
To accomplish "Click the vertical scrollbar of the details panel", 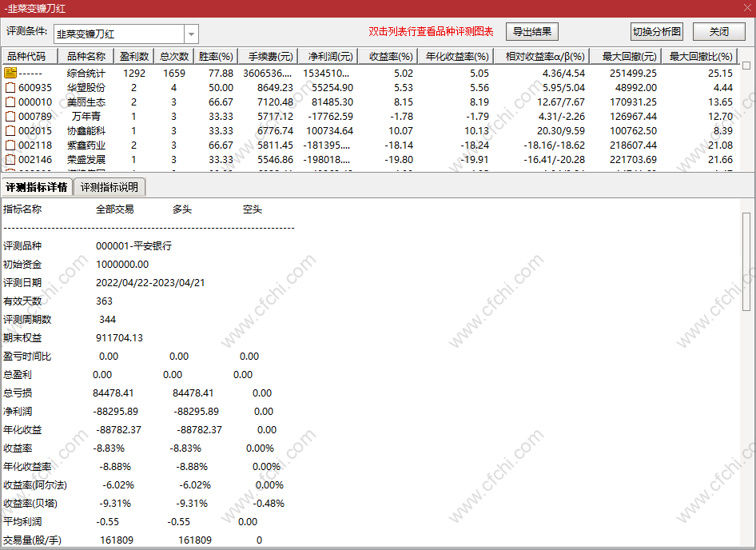I will (x=746, y=261).
